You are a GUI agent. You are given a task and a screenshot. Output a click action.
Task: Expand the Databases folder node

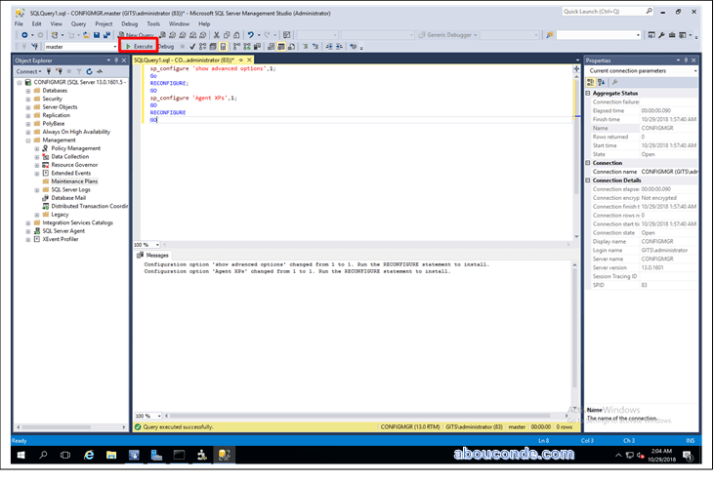click(x=27, y=91)
